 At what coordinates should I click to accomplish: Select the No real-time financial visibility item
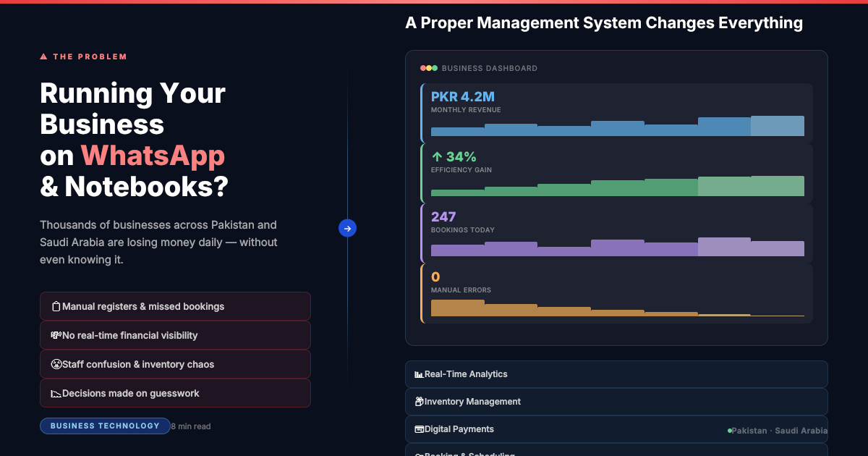(175, 335)
